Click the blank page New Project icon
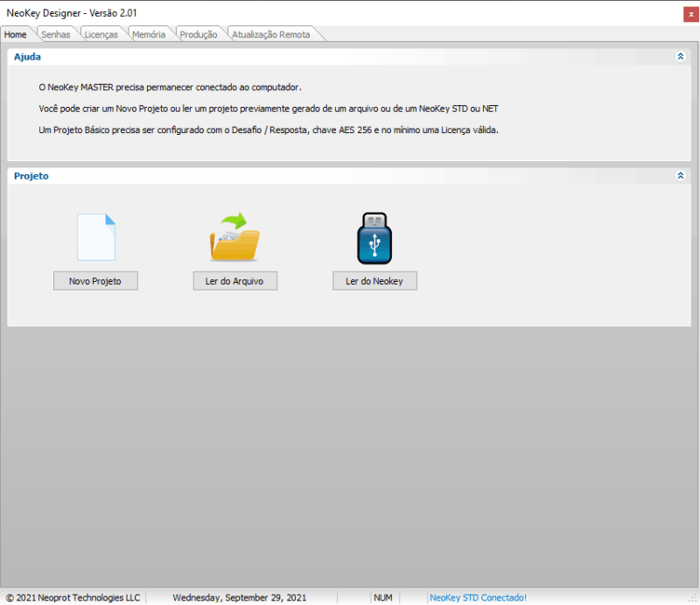 point(95,237)
